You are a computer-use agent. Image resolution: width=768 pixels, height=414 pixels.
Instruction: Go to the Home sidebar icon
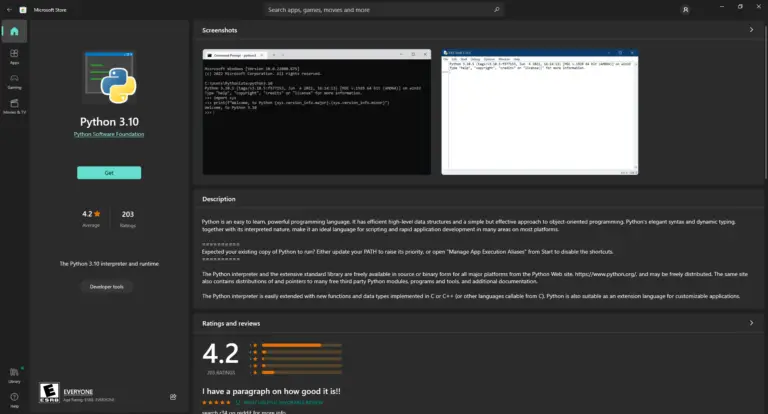14,31
